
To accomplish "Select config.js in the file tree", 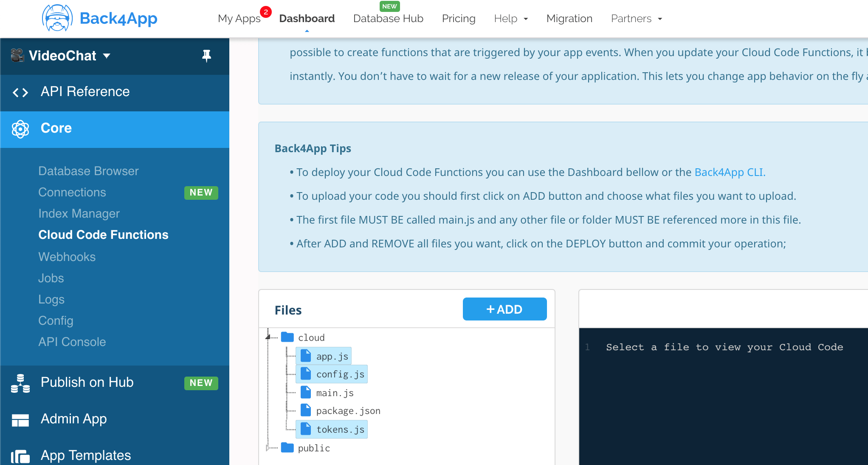I will (340, 374).
